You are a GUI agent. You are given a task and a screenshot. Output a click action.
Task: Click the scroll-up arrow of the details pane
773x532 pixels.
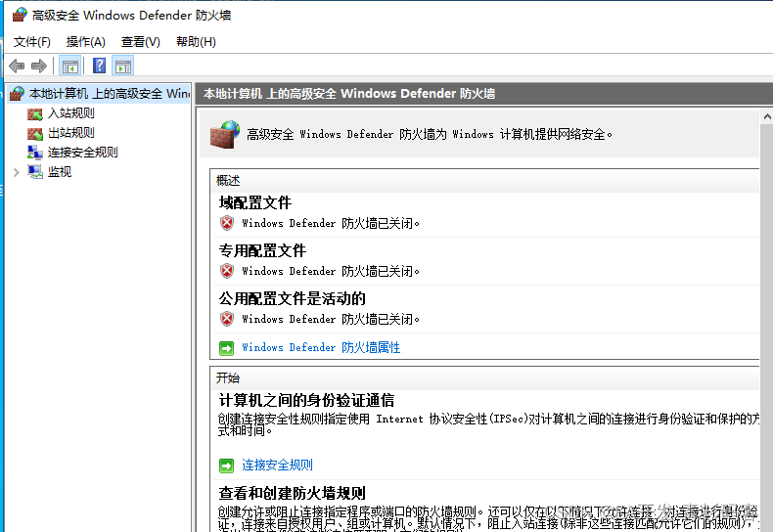(x=766, y=116)
